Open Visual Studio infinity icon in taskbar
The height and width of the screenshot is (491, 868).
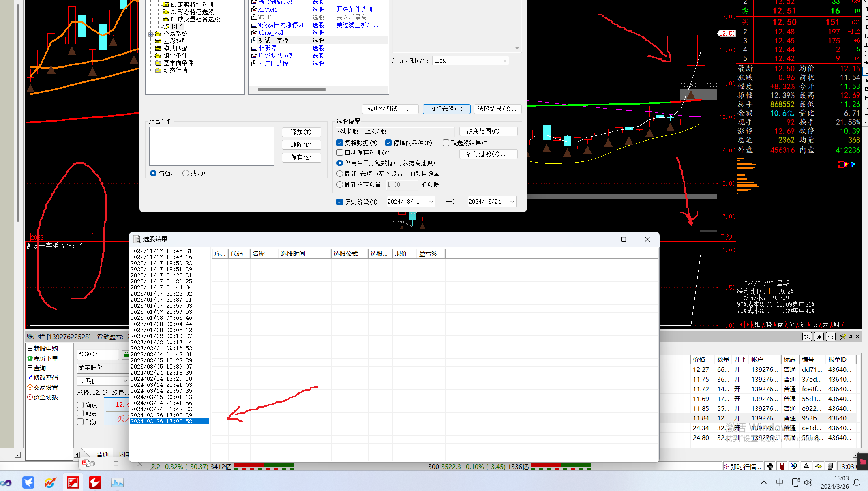6,482
